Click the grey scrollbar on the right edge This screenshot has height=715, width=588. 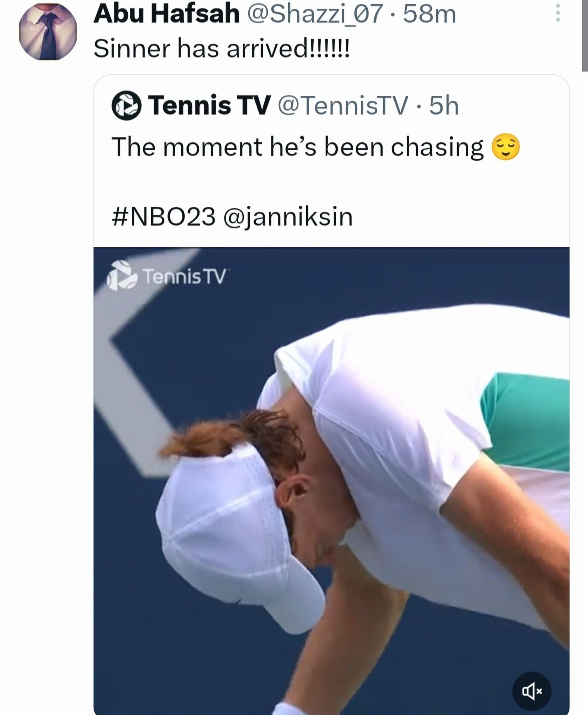click(585, 34)
